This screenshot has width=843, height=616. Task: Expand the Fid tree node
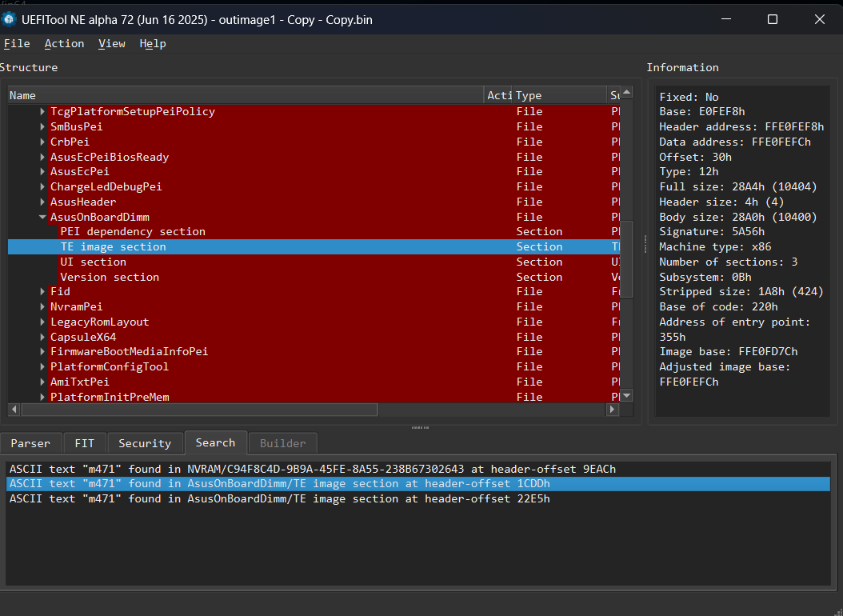coord(42,291)
